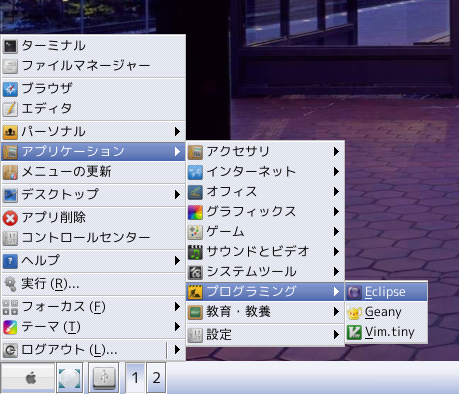
Task: Click the インターネット globe icon
Action: [x=195, y=172]
